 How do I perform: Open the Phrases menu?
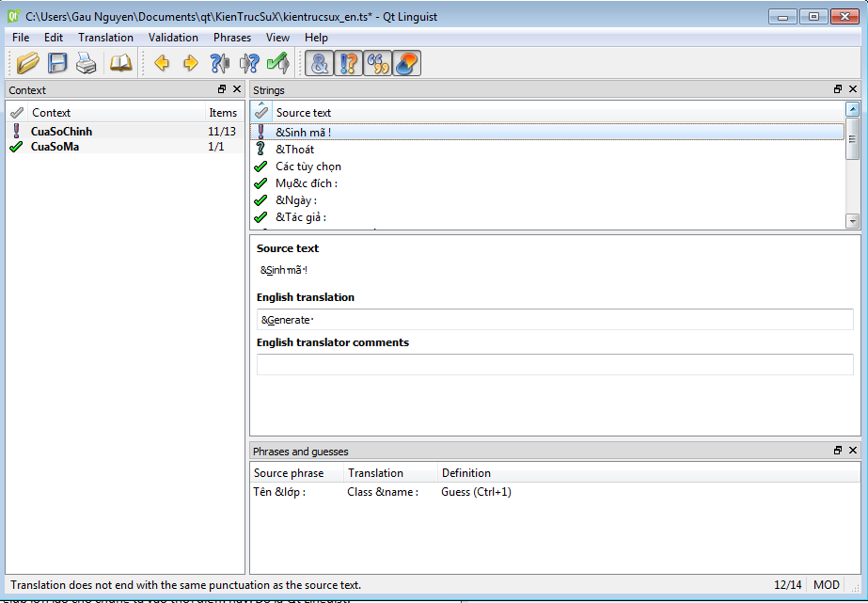tap(232, 37)
